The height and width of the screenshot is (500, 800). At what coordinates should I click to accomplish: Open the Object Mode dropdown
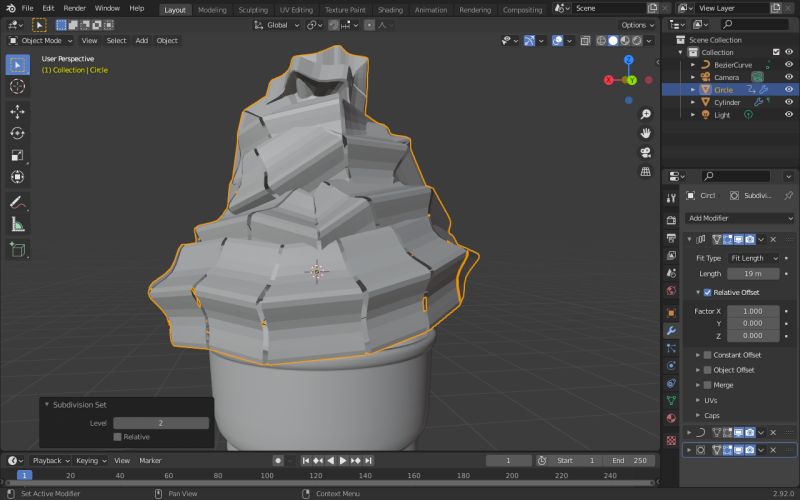tap(41, 41)
